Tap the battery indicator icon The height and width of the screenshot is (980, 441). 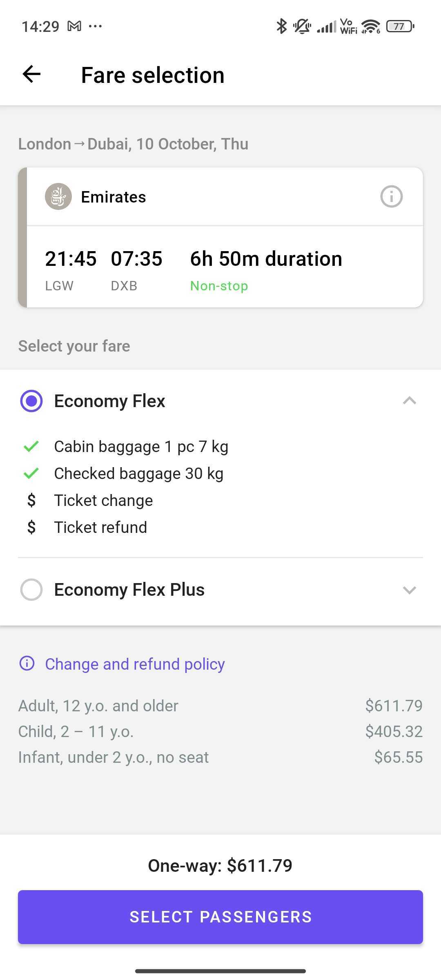(400, 27)
